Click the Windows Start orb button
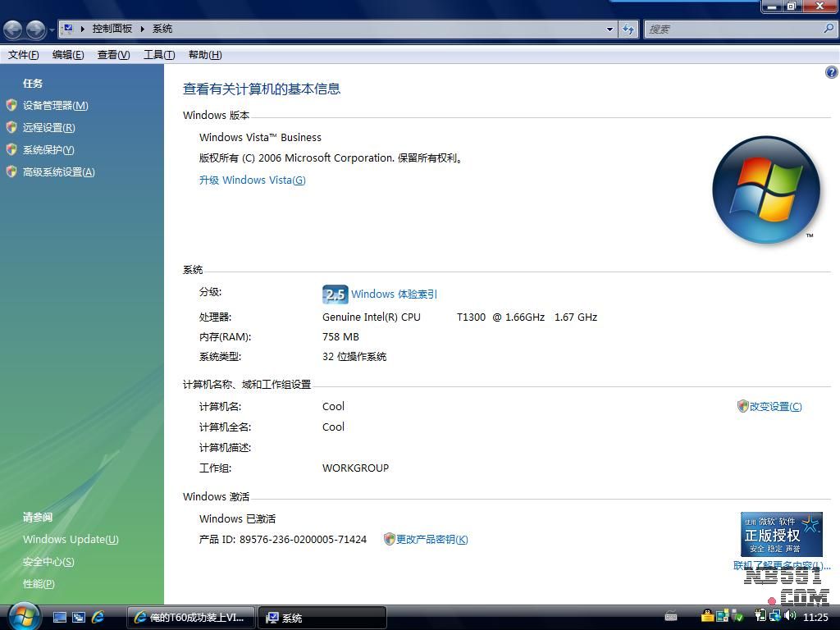 click(24, 615)
